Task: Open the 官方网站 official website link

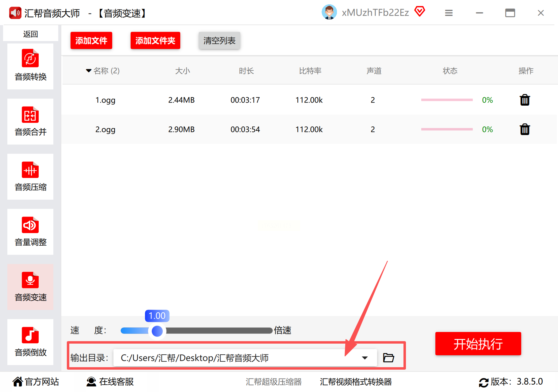Action: coord(36,382)
